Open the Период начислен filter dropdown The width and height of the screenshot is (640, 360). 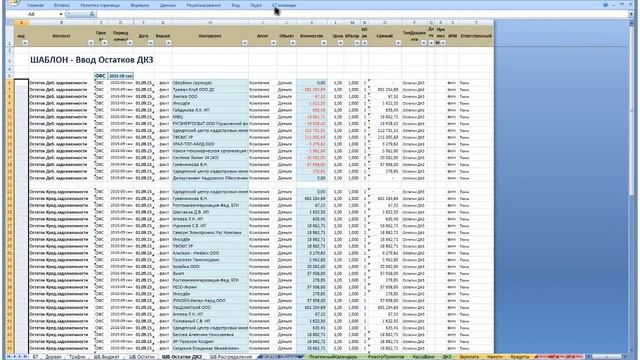tap(130, 43)
